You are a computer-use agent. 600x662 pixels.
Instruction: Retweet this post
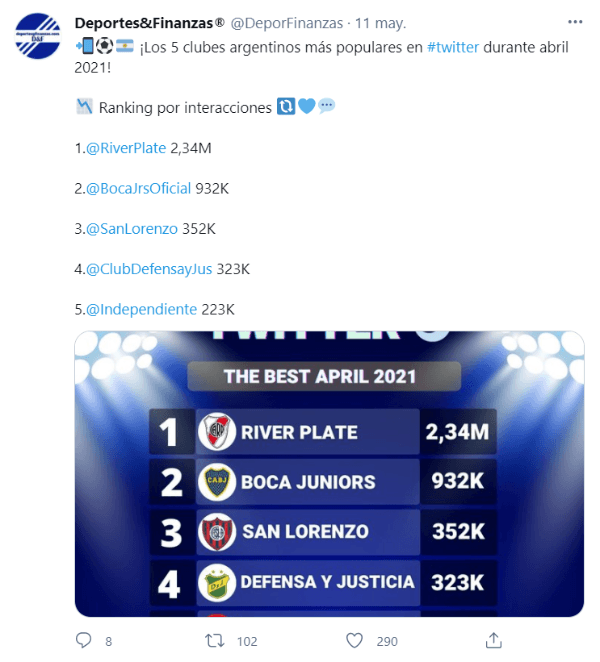(x=213, y=640)
